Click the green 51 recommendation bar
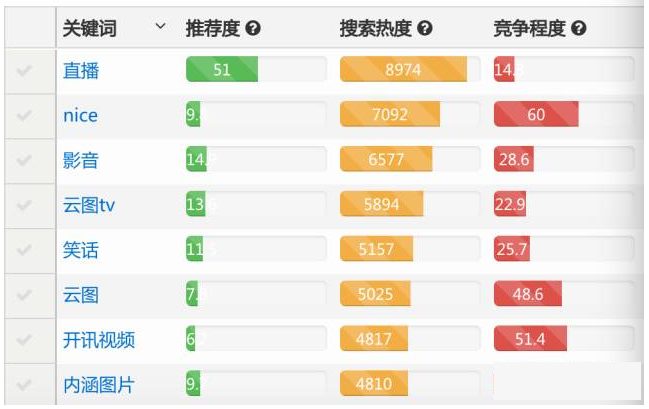 coord(222,69)
